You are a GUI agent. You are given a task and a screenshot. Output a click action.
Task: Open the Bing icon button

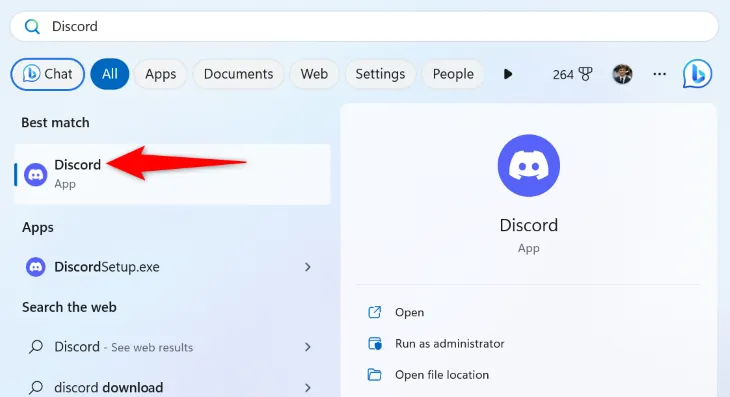click(697, 74)
